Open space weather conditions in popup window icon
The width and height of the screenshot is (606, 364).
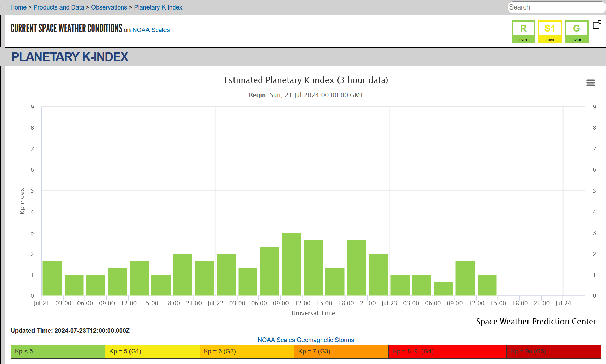pos(597,24)
